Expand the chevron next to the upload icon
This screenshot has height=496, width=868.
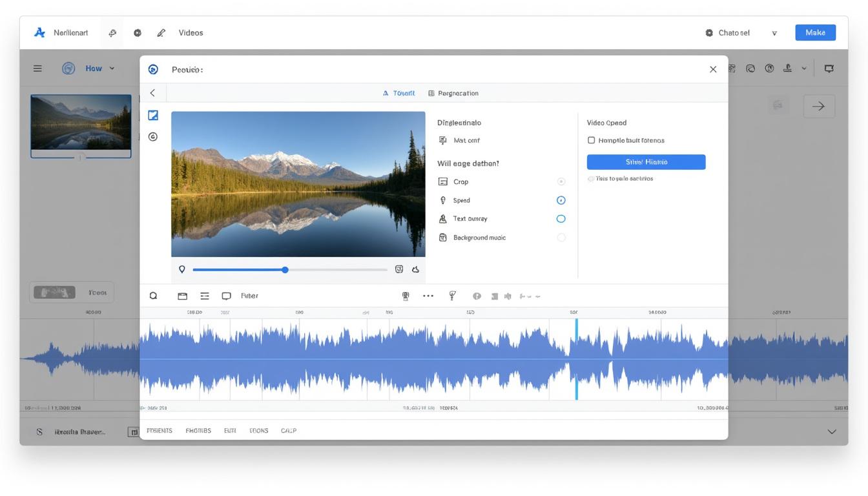804,68
